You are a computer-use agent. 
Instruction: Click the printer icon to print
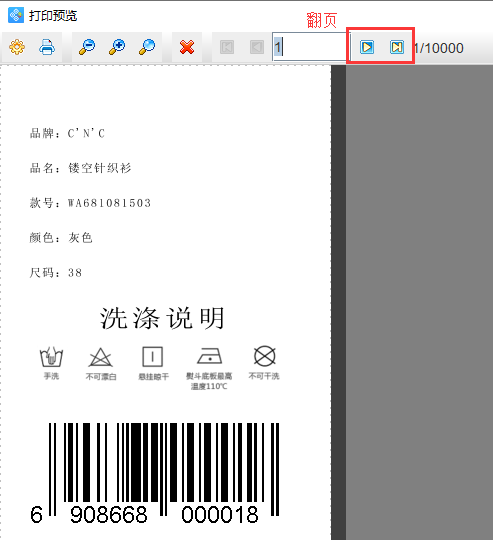click(47, 47)
